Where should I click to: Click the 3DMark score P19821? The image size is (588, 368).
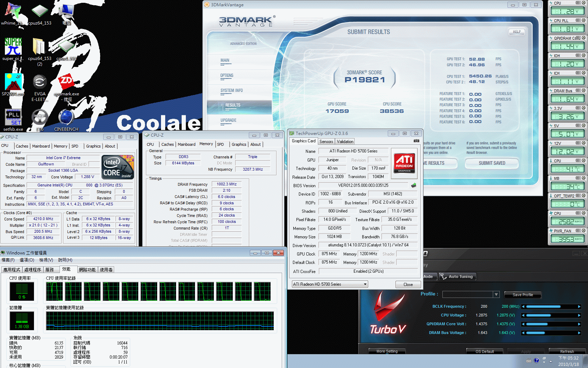tap(365, 80)
